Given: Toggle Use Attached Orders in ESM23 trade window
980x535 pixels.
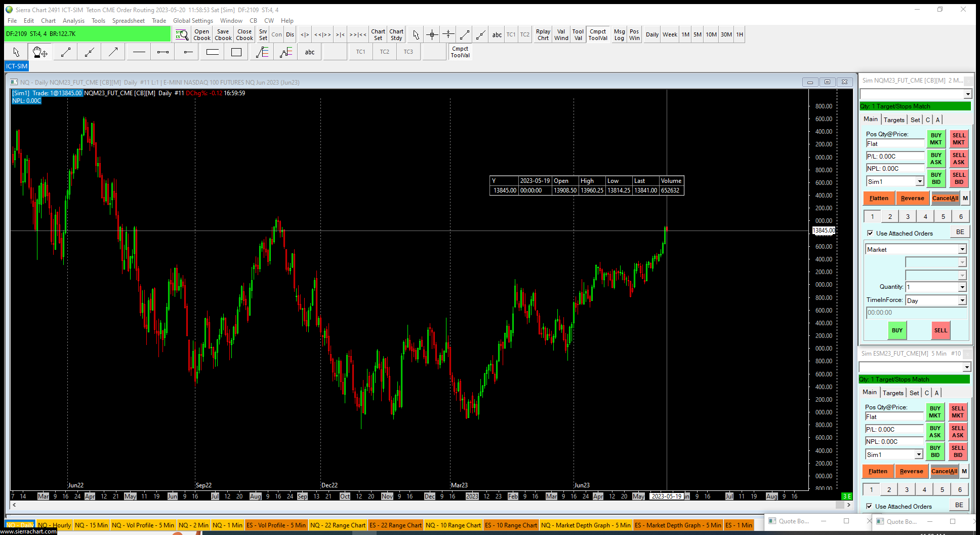Looking at the screenshot, I should (x=869, y=507).
